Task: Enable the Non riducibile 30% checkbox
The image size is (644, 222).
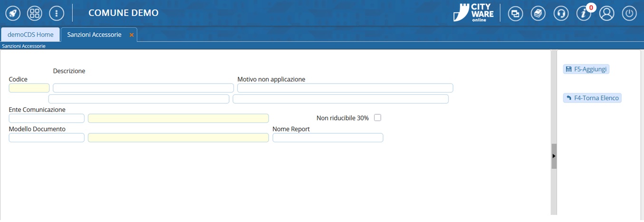Action: coord(377,118)
